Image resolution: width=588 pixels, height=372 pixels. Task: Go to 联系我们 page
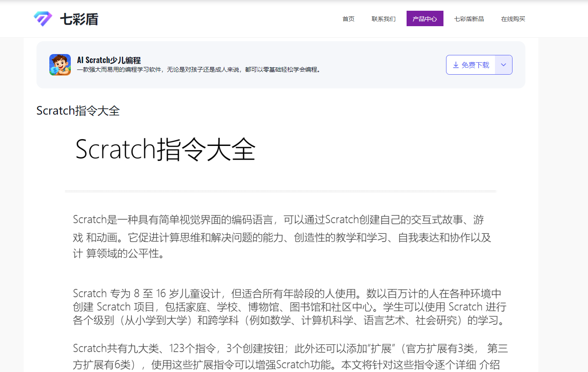pos(384,19)
